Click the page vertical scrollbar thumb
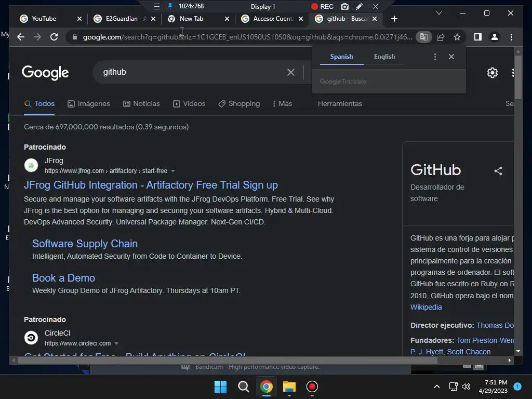The width and height of the screenshot is (532, 399). click(518, 77)
